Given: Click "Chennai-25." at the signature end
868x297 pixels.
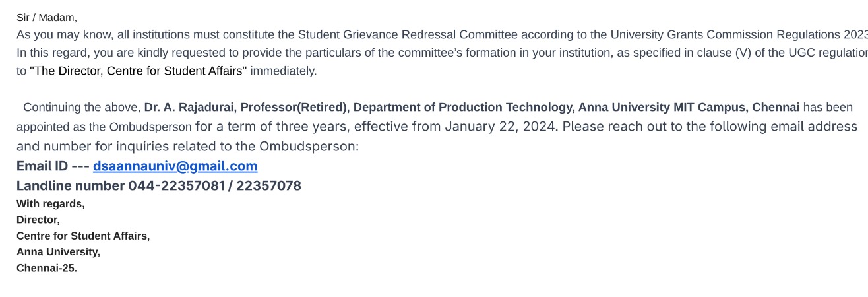Looking at the screenshot, I should click(x=47, y=268).
